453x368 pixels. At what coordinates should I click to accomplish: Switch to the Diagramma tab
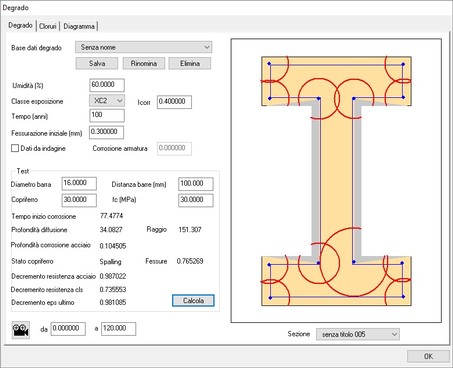click(x=79, y=26)
